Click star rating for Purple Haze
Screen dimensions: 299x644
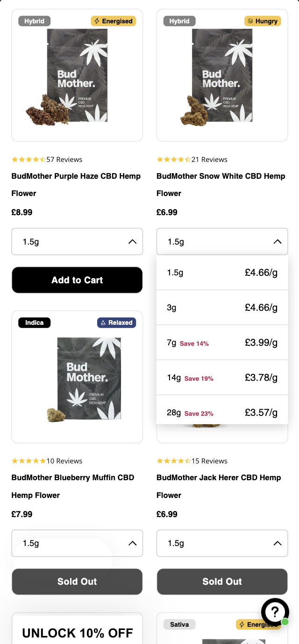click(x=28, y=160)
